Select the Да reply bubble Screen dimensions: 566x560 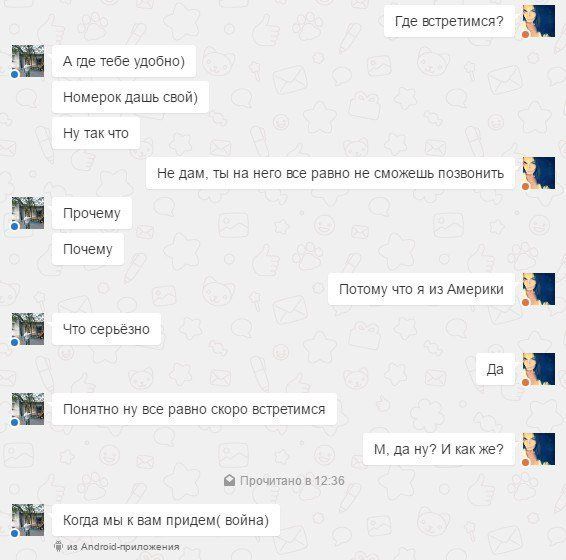[x=495, y=369]
